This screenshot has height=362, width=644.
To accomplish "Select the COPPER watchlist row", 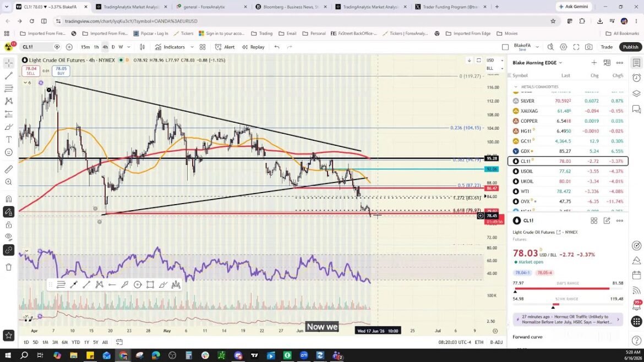I will point(568,120).
